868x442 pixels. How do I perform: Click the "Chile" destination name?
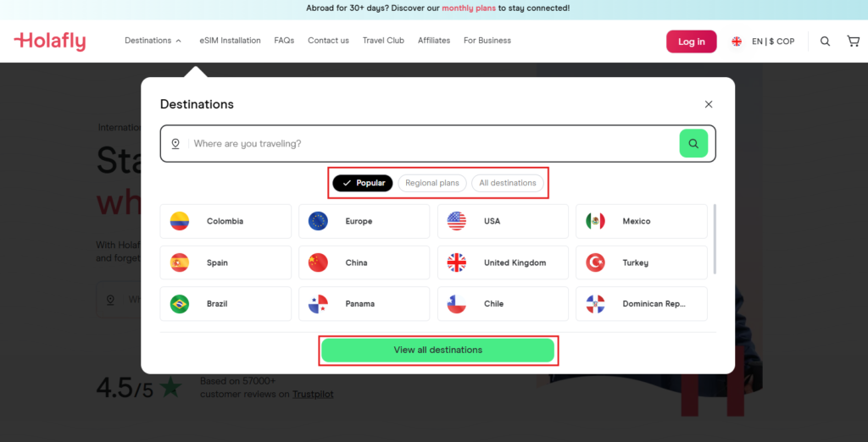click(x=494, y=304)
